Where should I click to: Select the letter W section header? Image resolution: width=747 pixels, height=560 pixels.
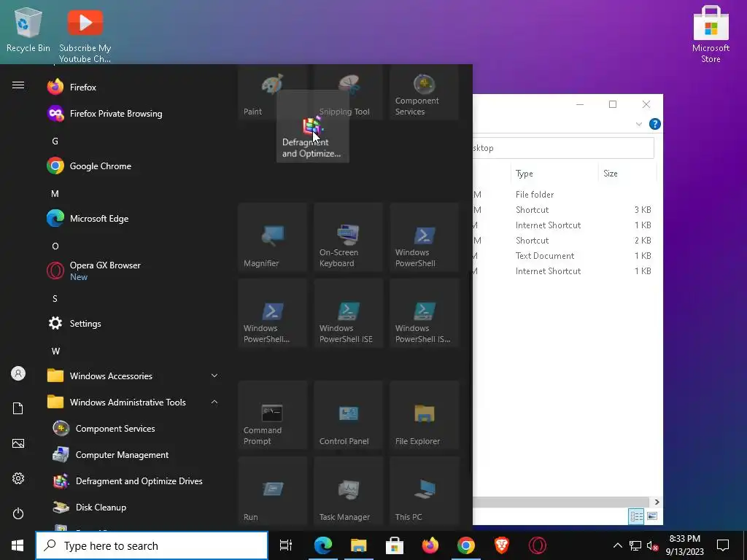pos(55,351)
